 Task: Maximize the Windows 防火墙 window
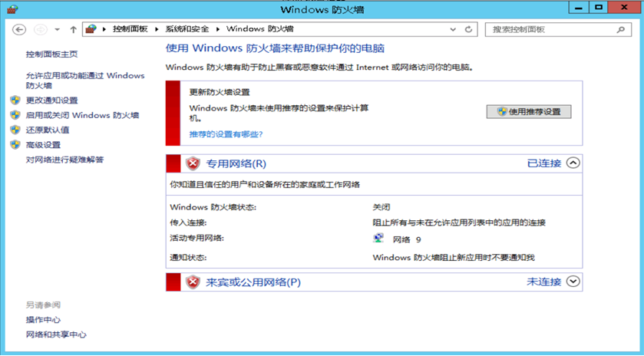pos(599,8)
